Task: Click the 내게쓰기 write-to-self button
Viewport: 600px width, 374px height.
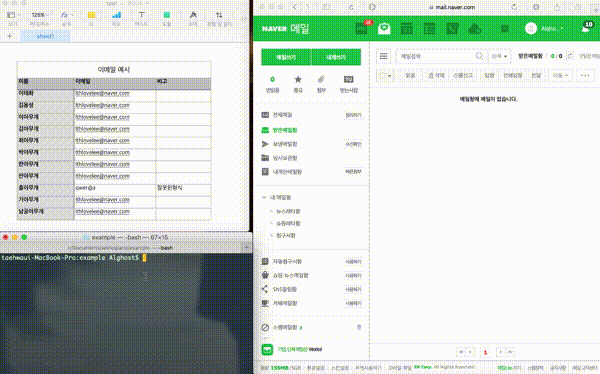Action: point(336,57)
